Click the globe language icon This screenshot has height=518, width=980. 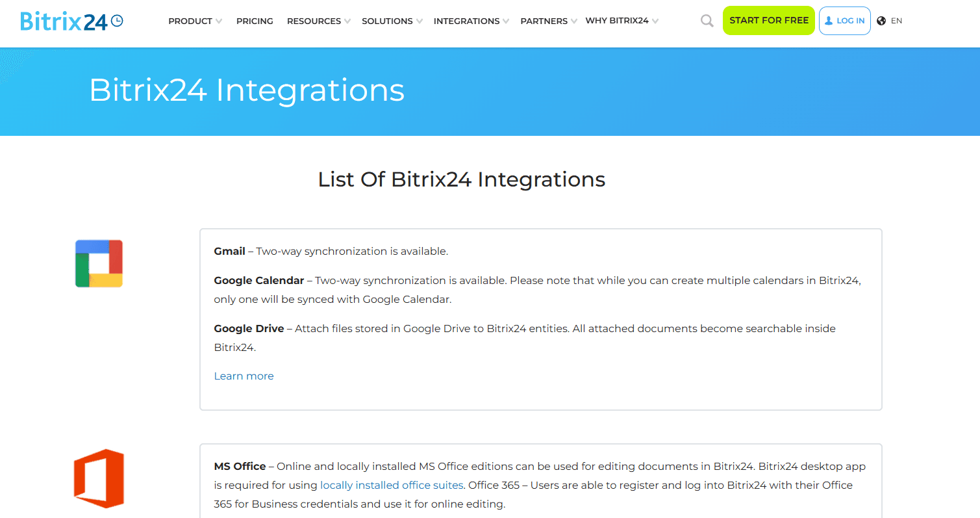coord(881,21)
